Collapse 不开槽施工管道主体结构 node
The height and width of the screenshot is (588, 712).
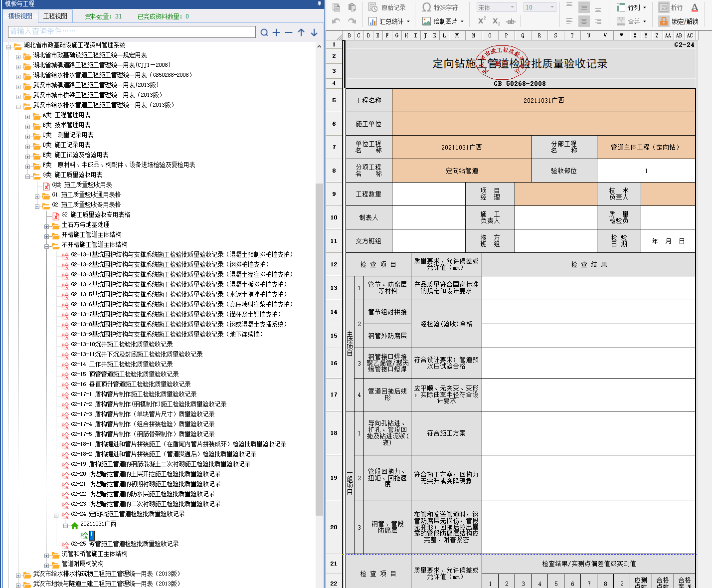[47, 246]
